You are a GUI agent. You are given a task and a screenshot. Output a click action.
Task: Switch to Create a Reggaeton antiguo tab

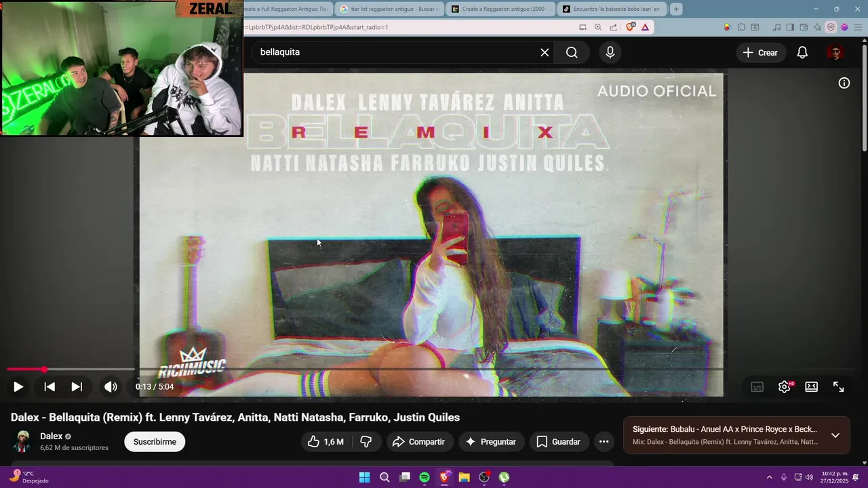point(500,9)
